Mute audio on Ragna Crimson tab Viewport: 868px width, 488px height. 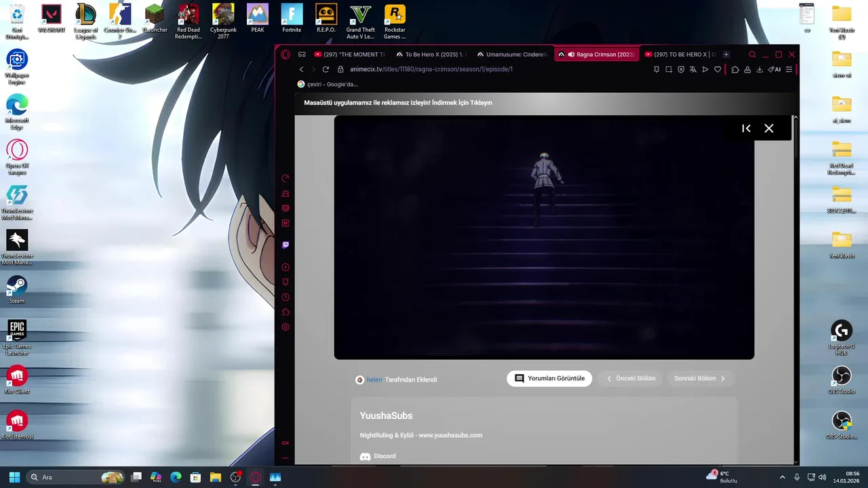[x=571, y=54]
